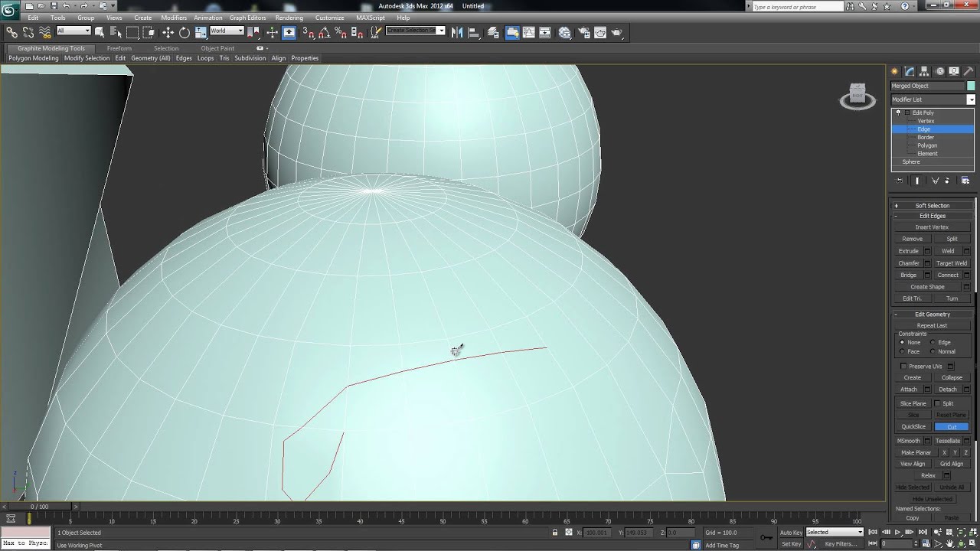The height and width of the screenshot is (551, 980).
Task: Open the Create command panel tab
Action: pos(895,71)
